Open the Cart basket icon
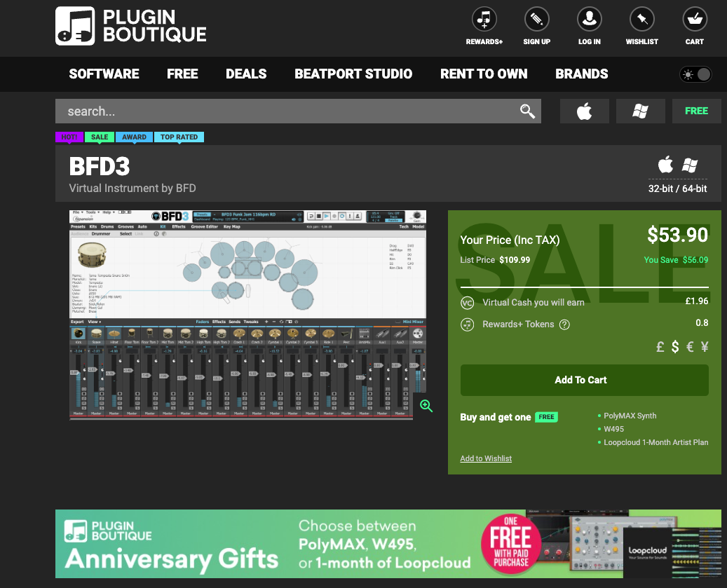This screenshot has height=588, width=727. point(695,20)
